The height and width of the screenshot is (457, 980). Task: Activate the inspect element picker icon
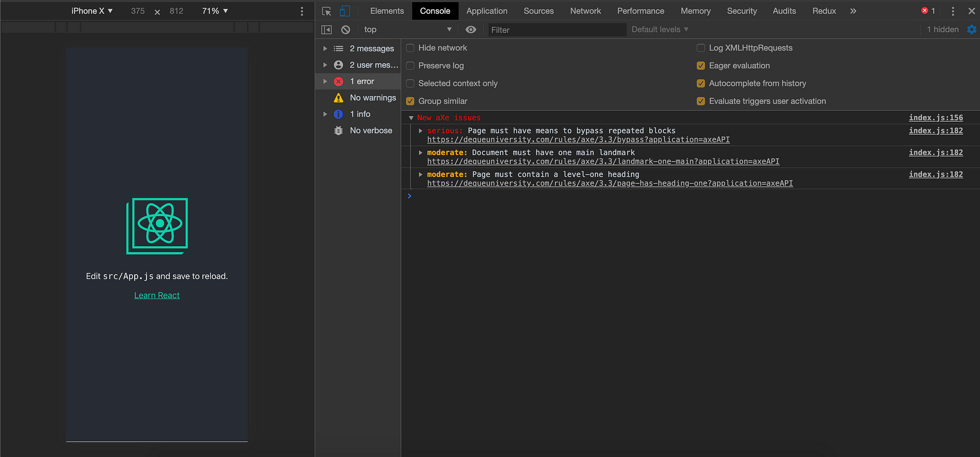coord(326,11)
